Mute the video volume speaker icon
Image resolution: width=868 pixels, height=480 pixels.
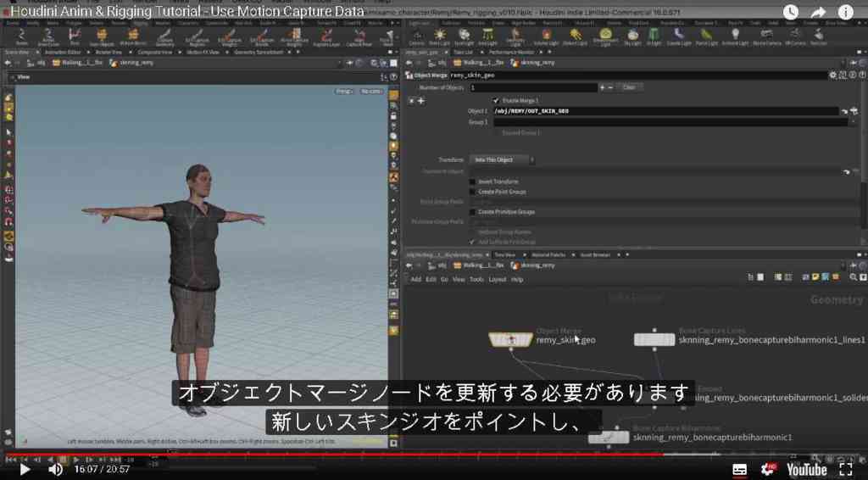point(55,470)
